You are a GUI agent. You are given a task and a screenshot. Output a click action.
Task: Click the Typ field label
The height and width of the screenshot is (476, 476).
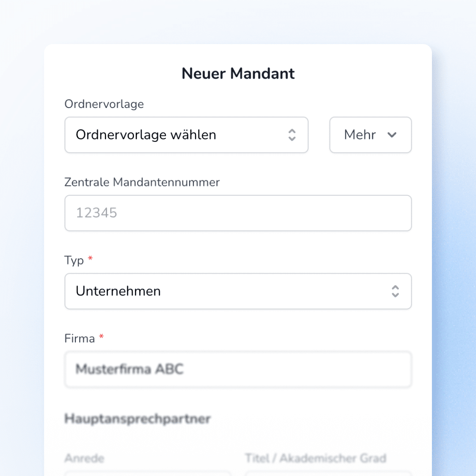click(74, 260)
